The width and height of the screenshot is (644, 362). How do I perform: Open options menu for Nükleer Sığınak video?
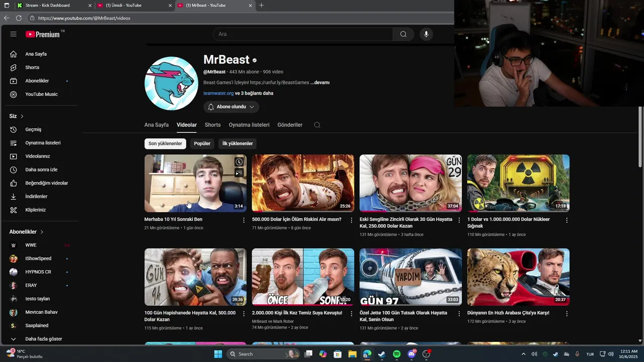point(567,220)
